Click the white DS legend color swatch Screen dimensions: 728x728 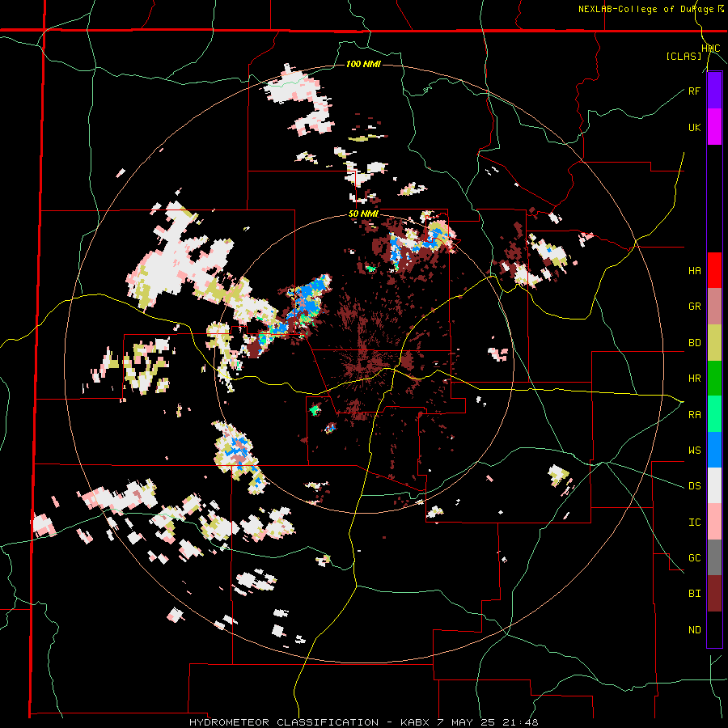(714, 485)
